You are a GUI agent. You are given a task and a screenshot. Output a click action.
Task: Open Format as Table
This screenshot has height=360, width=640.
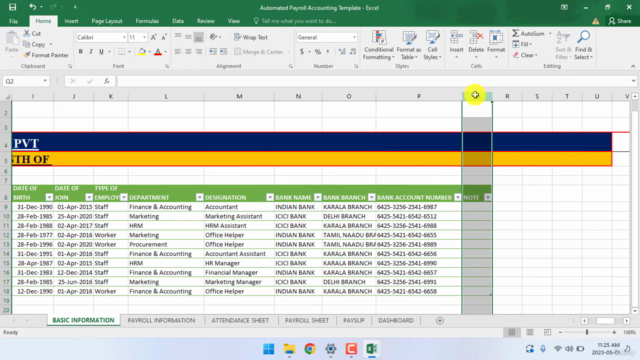tap(409, 45)
